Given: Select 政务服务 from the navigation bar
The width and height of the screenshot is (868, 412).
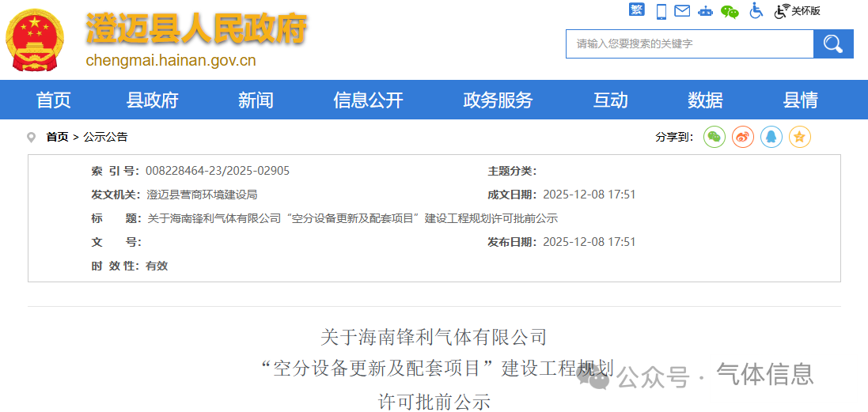Looking at the screenshot, I should [x=498, y=100].
